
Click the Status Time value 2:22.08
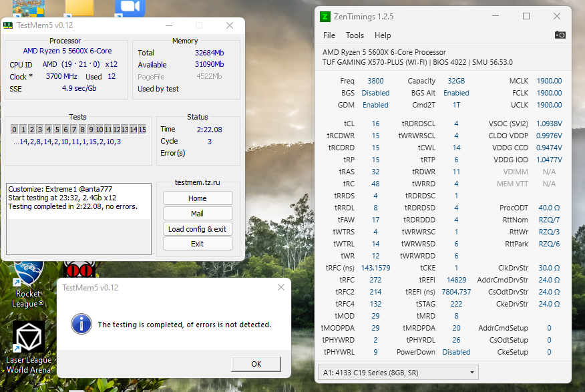(209, 130)
